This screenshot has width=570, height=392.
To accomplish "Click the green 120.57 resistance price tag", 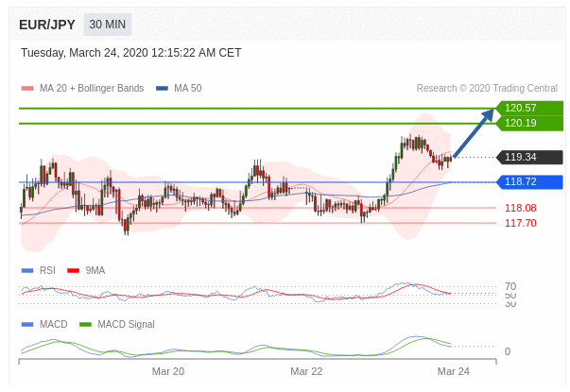I will (x=527, y=108).
